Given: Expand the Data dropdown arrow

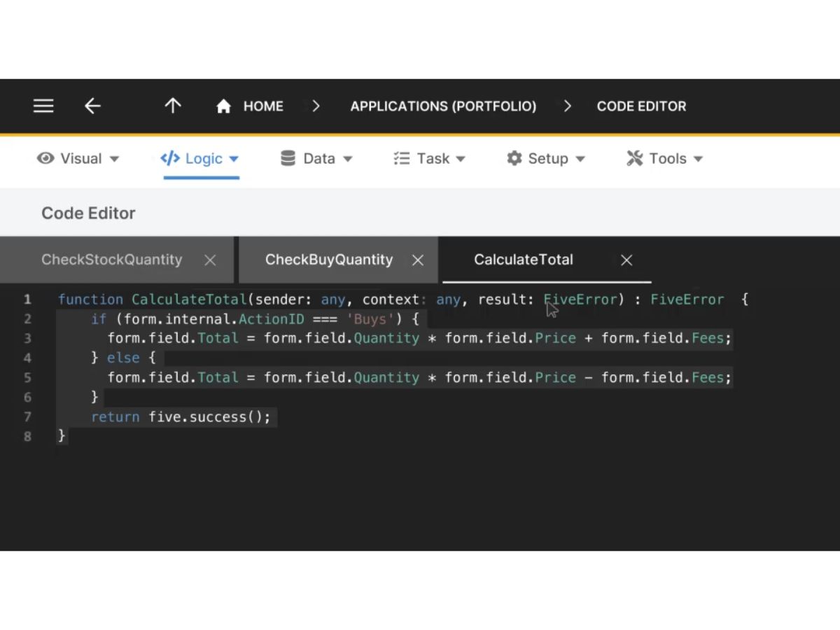Looking at the screenshot, I should point(347,160).
